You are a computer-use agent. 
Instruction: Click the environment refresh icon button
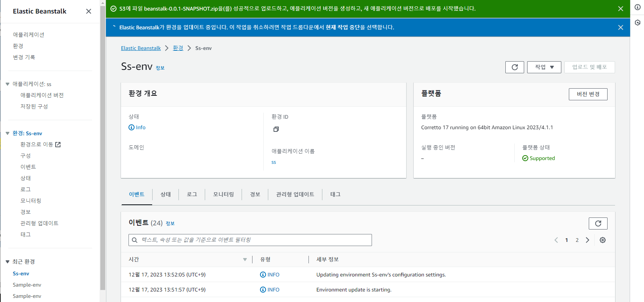pyautogui.click(x=514, y=67)
